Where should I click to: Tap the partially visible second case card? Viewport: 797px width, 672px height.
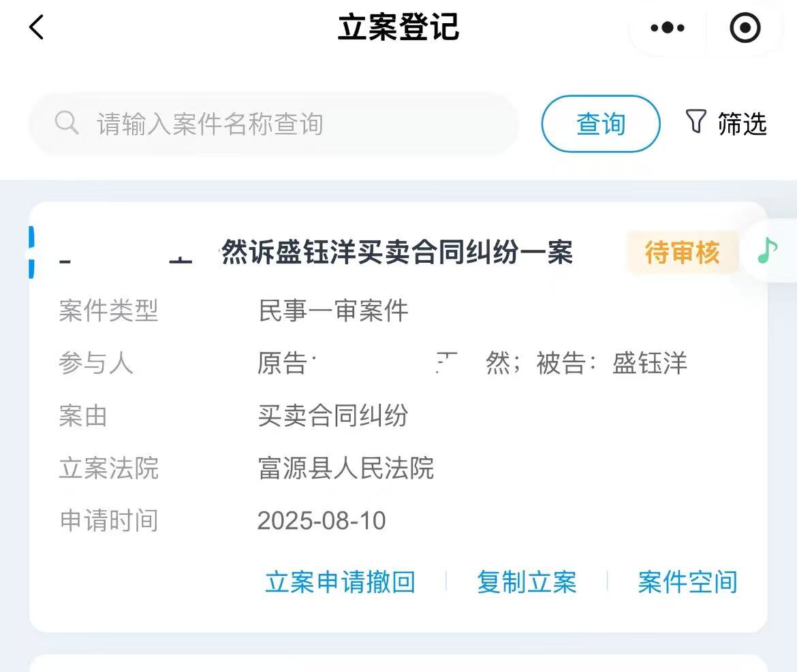(x=398, y=663)
